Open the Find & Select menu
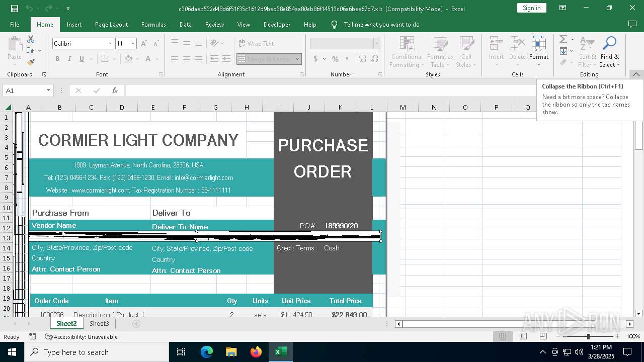The image size is (644, 362). click(x=610, y=52)
